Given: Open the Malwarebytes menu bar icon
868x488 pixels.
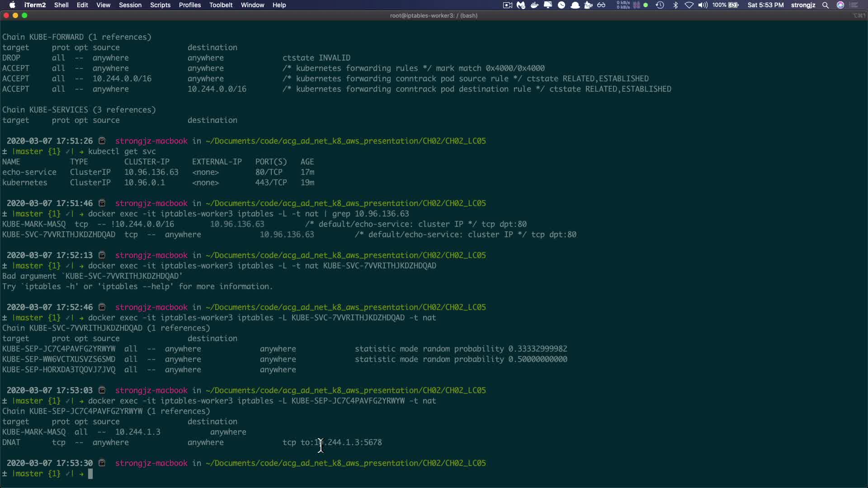Looking at the screenshot, I should pos(521,5).
